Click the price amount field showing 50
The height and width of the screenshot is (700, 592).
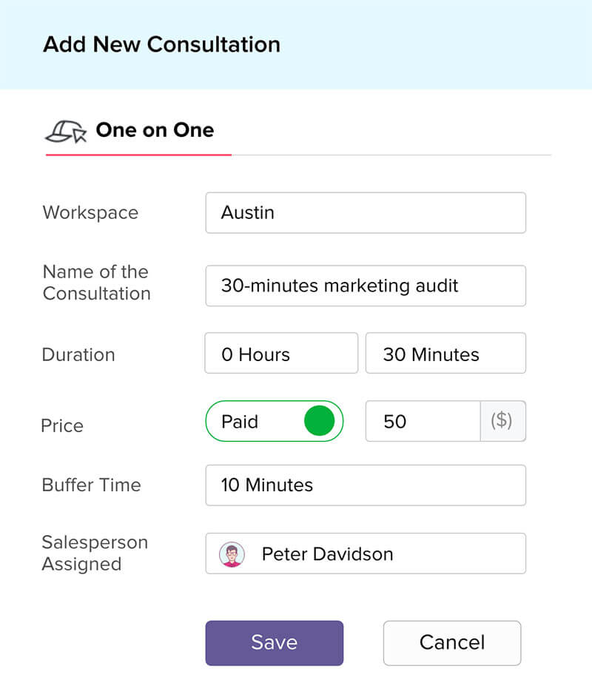point(423,422)
